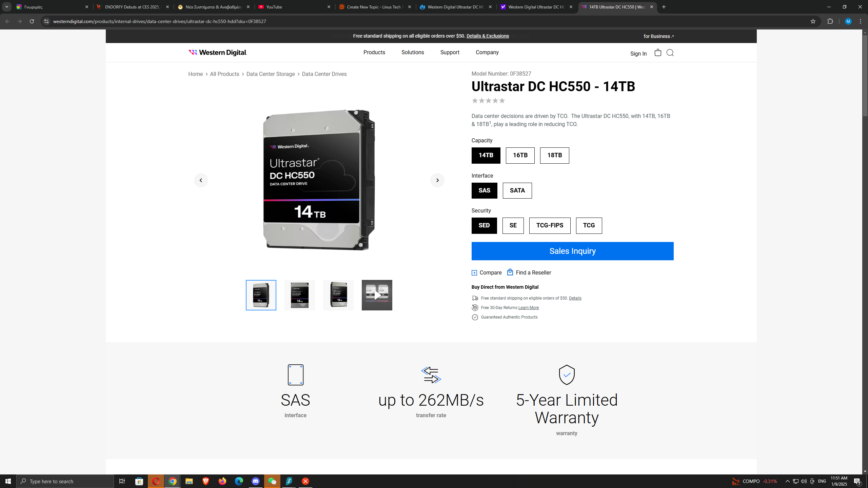
Task: Go to All Products breadcrumb
Action: click(224, 74)
